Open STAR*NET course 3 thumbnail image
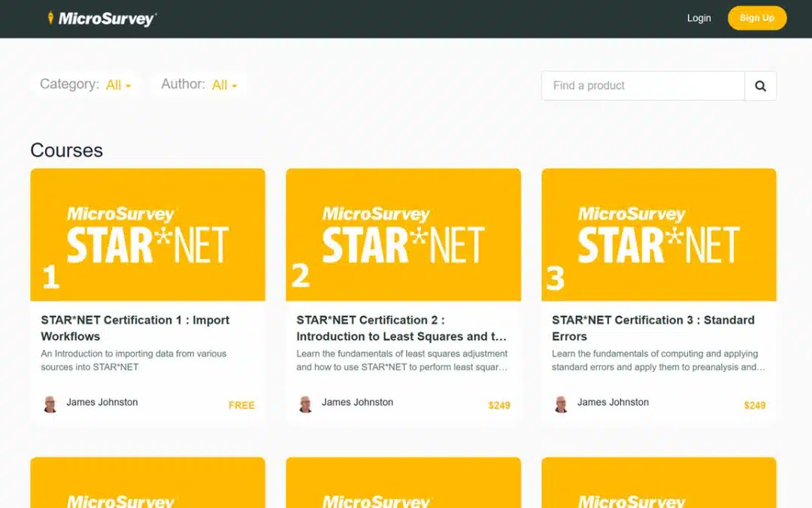Screen dimensions: 812x508 tap(659, 235)
